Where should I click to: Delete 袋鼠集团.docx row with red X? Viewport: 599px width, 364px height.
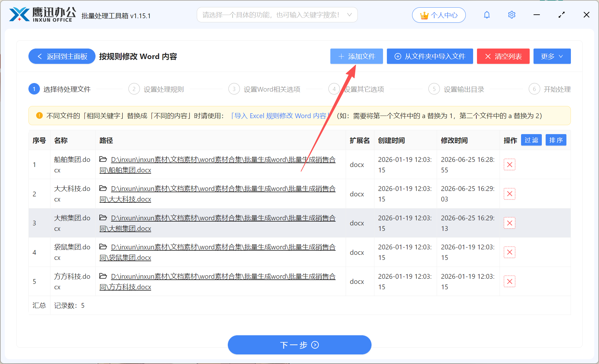pyautogui.click(x=510, y=252)
